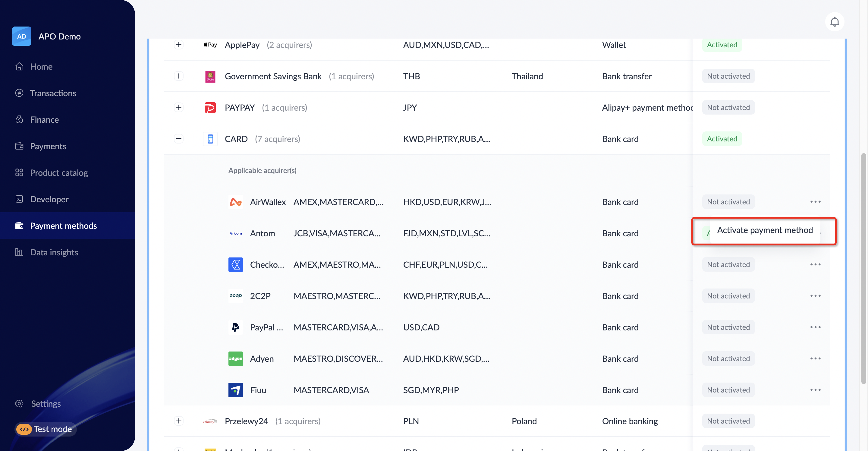
Task: Go to Settings in the sidebar
Action: [46, 403]
